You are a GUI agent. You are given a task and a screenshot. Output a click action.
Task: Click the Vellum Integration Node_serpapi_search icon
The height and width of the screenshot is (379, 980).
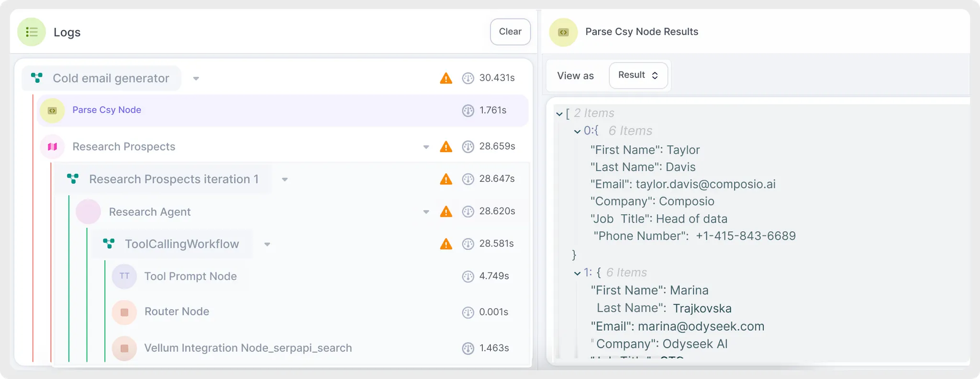(x=124, y=348)
